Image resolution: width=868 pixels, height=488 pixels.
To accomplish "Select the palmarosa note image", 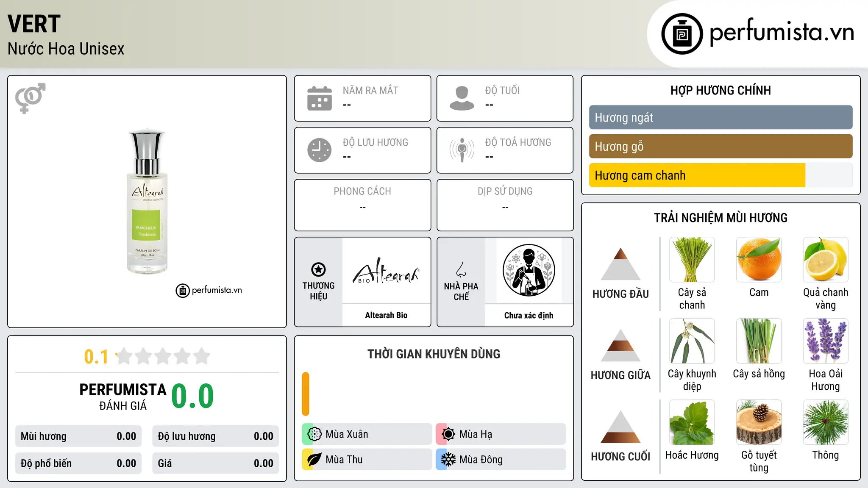I will pyautogui.click(x=759, y=341).
